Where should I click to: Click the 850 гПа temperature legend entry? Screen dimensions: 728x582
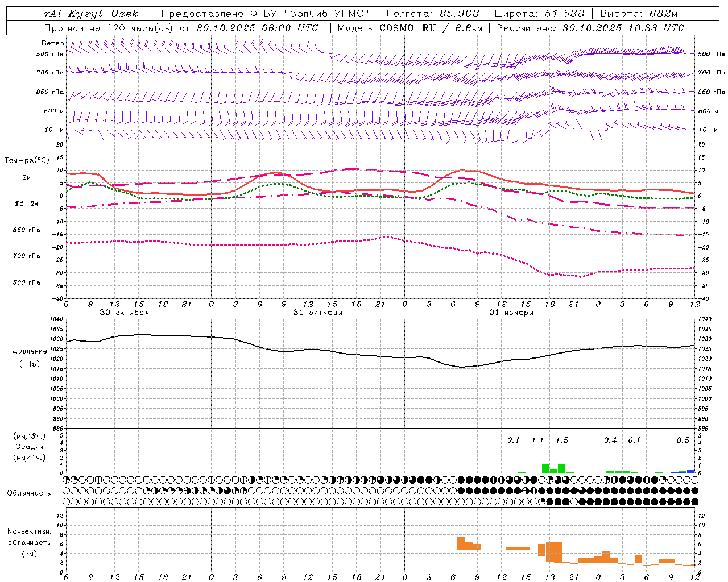pos(27,230)
